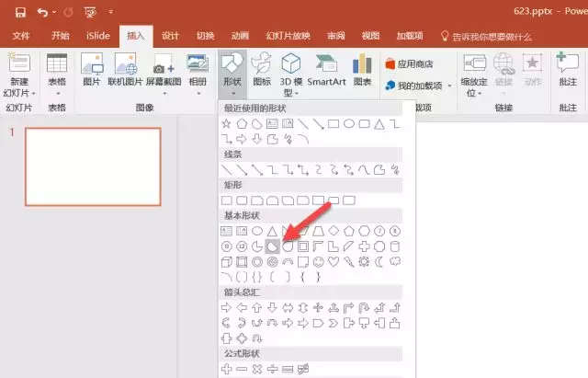Pick the cross (plus) shape in 基本形状
588x378 pixels.
coord(364,246)
